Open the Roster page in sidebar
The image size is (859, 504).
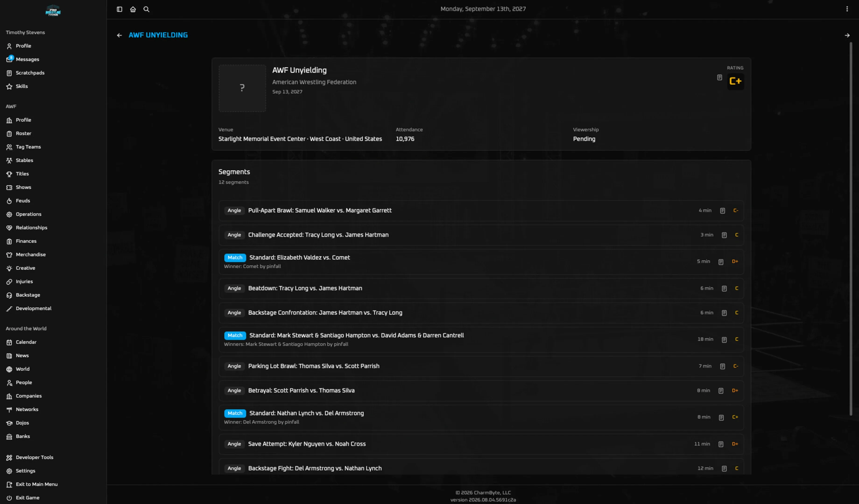tap(23, 133)
